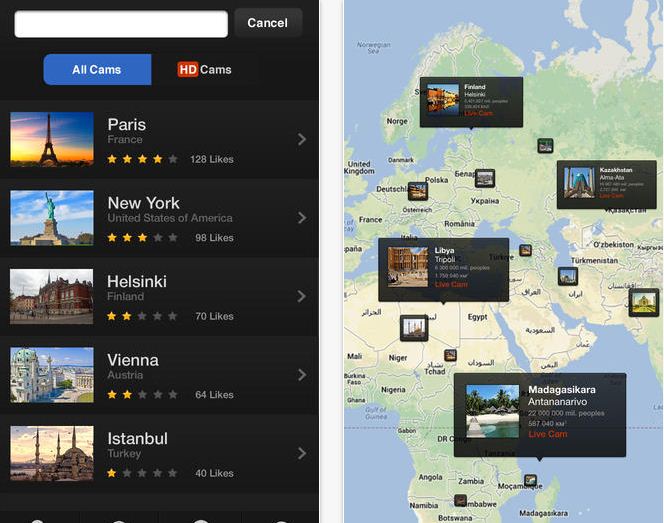Click the cam marker near Moçambique

[x=530, y=481]
